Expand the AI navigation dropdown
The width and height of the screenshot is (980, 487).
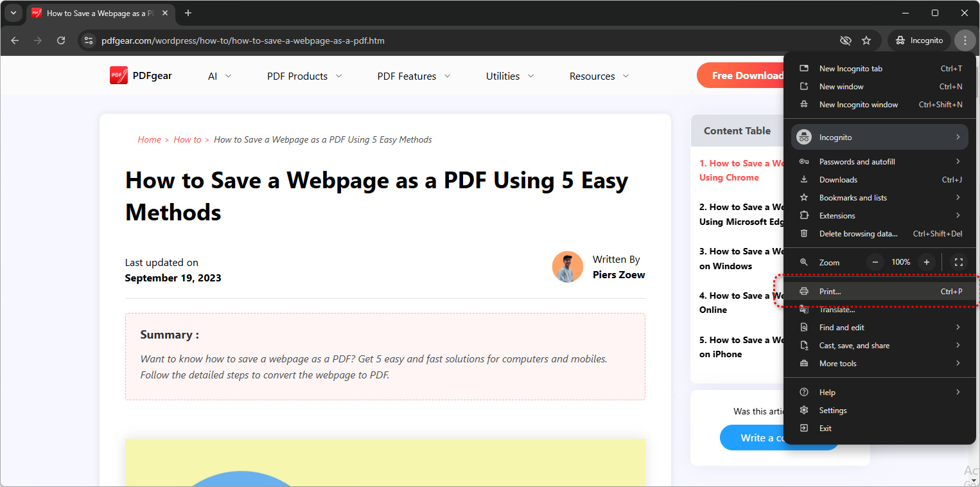[220, 76]
